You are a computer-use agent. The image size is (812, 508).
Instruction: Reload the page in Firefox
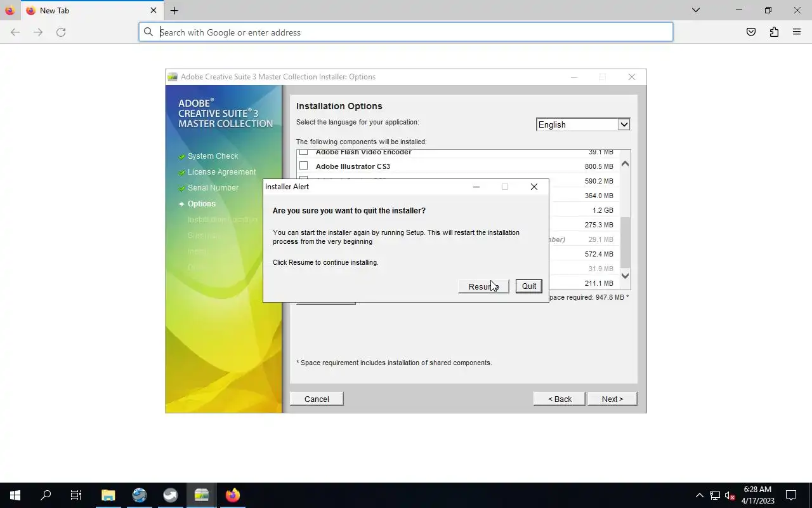pyautogui.click(x=61, y=32)
